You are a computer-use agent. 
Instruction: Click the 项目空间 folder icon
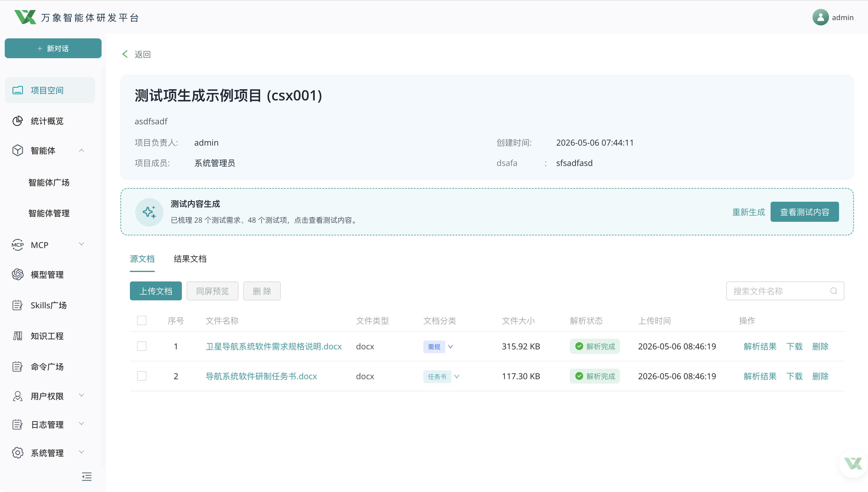point(17,90)
